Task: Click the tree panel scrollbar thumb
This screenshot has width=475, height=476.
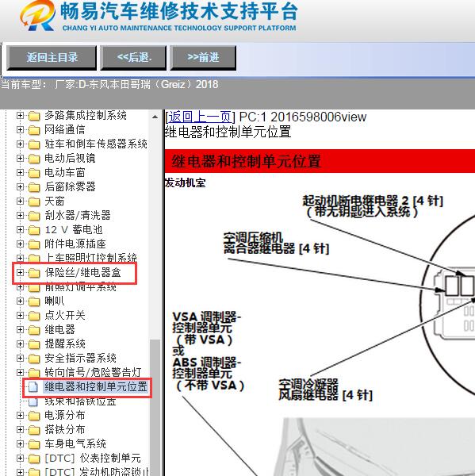Action: click(155, 407)
